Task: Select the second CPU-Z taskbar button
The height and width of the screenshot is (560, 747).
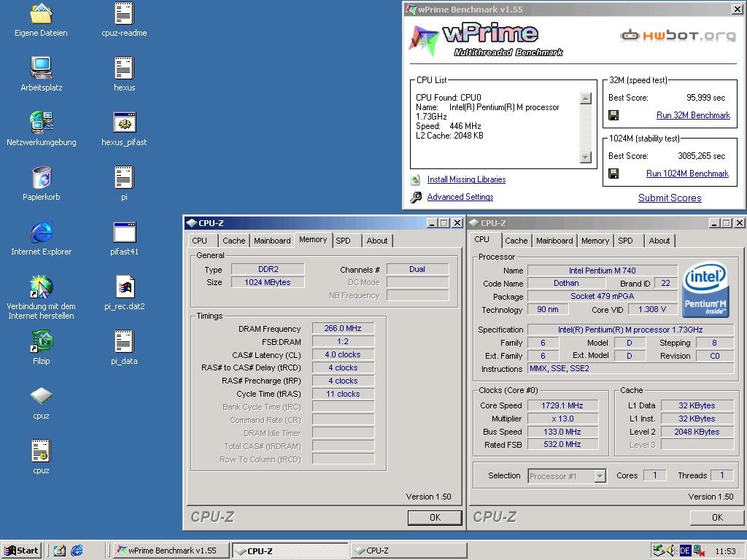Action: click(409, 551)
